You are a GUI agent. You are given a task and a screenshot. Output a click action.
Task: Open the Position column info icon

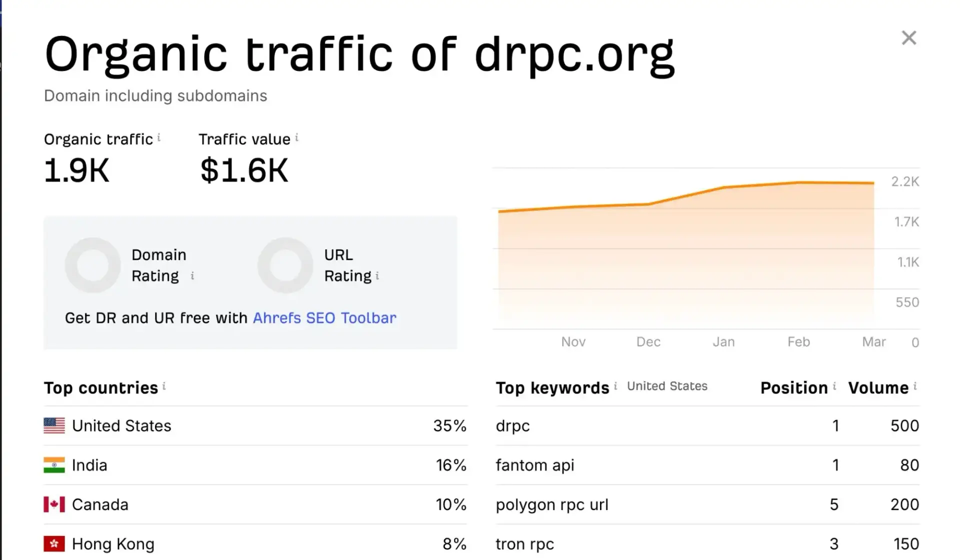pyautogui.click(x=835, y=384)
